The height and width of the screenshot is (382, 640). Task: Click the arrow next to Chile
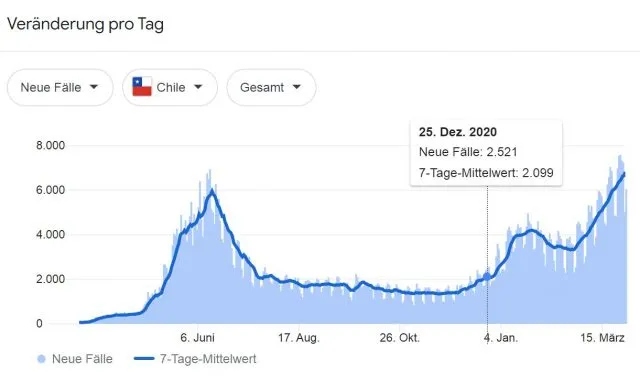coord(198,87)
